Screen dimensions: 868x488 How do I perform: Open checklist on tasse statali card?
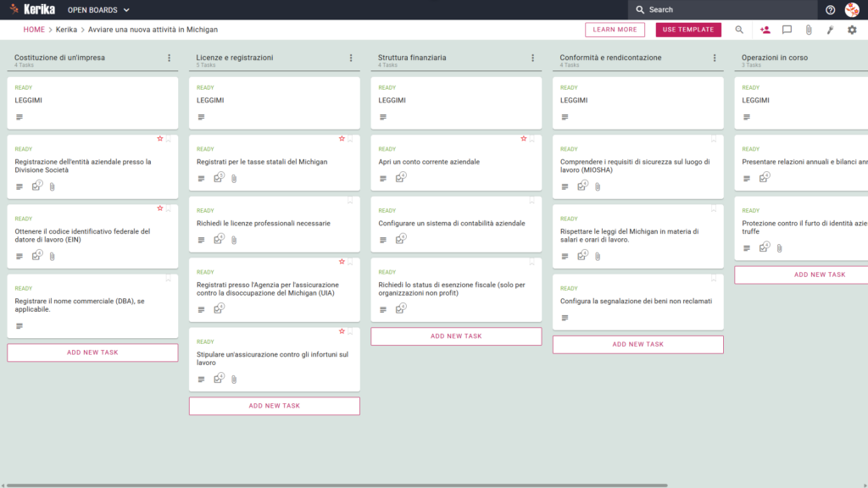coord(219,178)
